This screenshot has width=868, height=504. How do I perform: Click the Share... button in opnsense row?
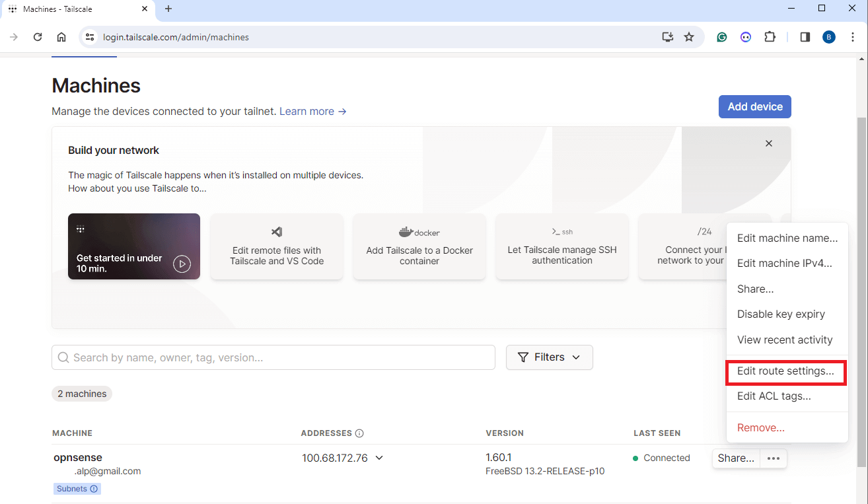click(736, 458)
